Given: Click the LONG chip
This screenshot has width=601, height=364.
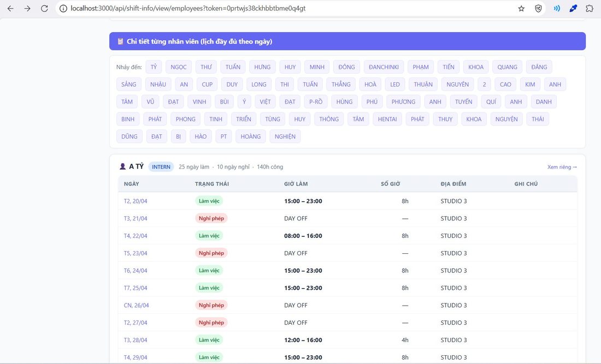Looking at the screenshot, I should point(259,84).
